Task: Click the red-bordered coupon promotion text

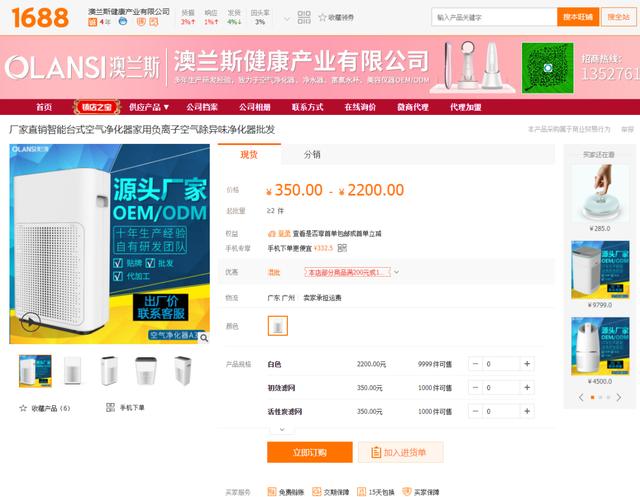Action: click(x=347, y=272)
